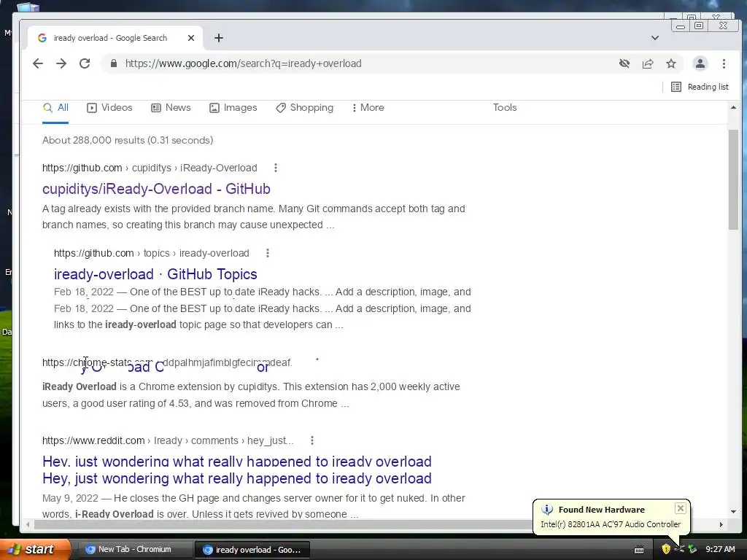Click the github.com cupiditys breadcrumb URL
The image size is (747, 560).
(150, 168)
